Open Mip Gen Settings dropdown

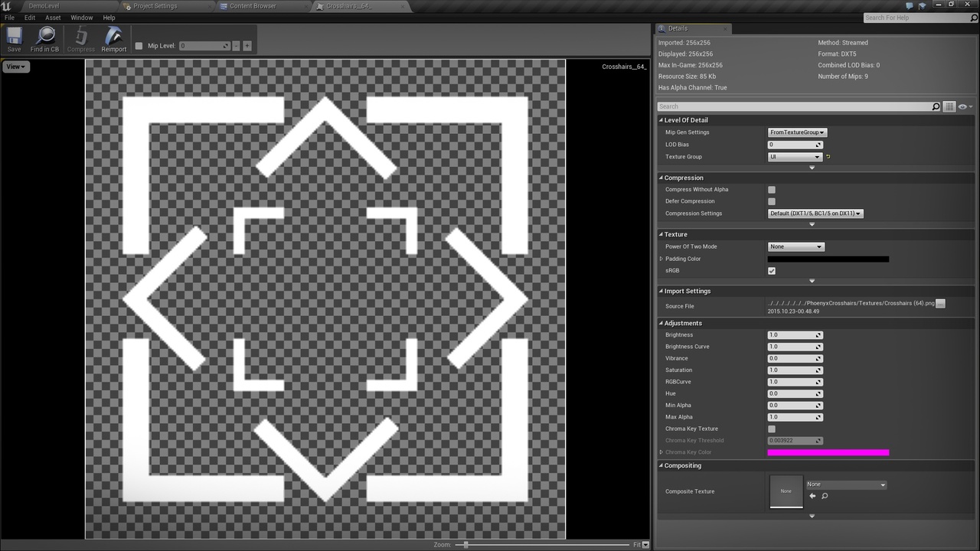click(x=797, y=132)
